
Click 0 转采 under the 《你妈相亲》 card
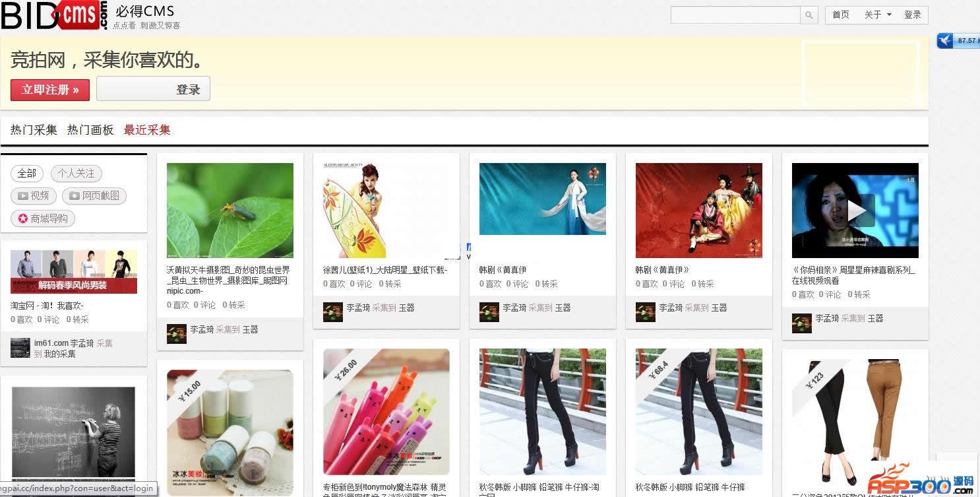click(x=859, y=294)
